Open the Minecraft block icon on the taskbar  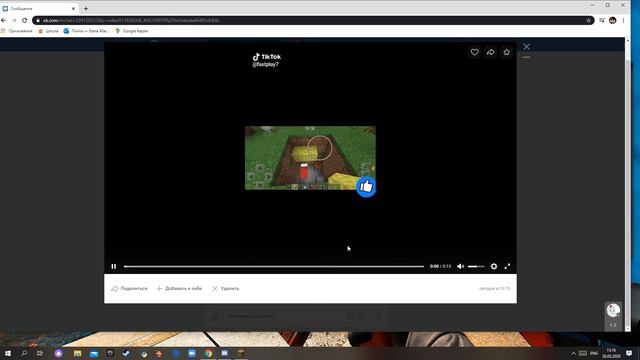(x=241, y=353)
